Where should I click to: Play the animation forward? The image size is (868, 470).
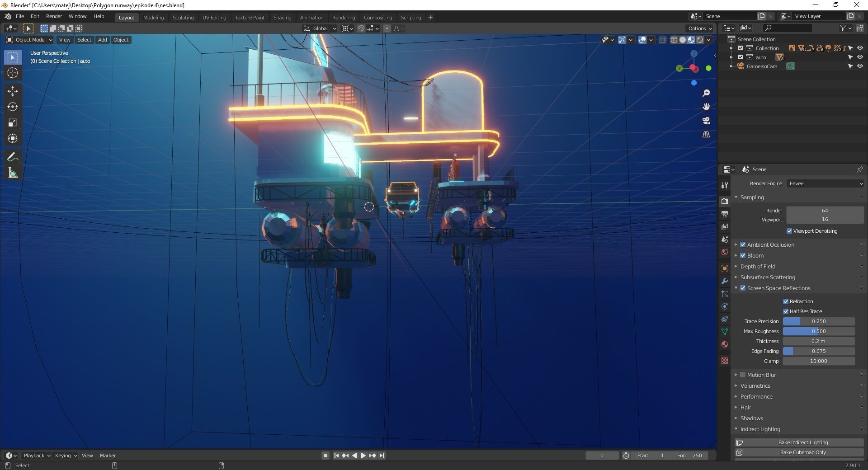[x=363, y=456]
